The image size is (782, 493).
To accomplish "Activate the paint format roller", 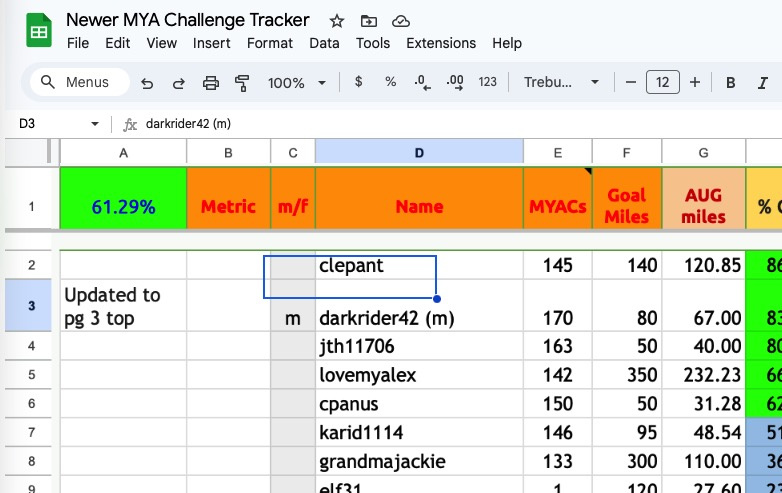I will click(242, 83).
